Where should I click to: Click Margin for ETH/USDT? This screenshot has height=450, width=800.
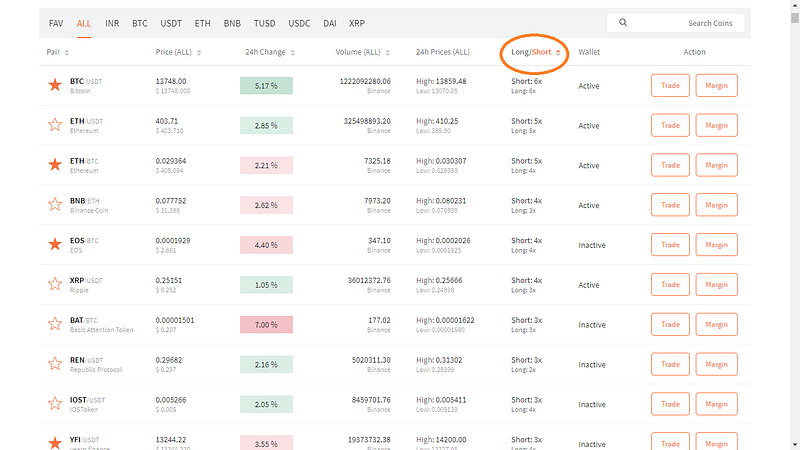pos(716,125)
